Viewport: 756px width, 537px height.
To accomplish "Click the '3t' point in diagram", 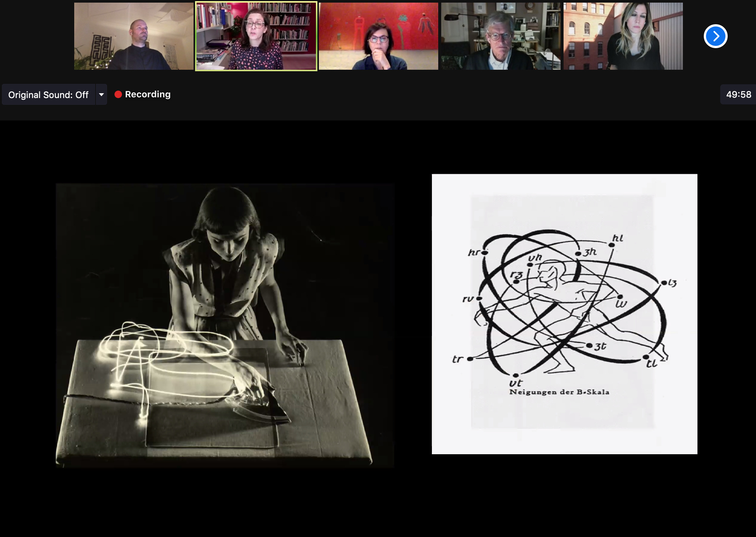I will (589, 346).
